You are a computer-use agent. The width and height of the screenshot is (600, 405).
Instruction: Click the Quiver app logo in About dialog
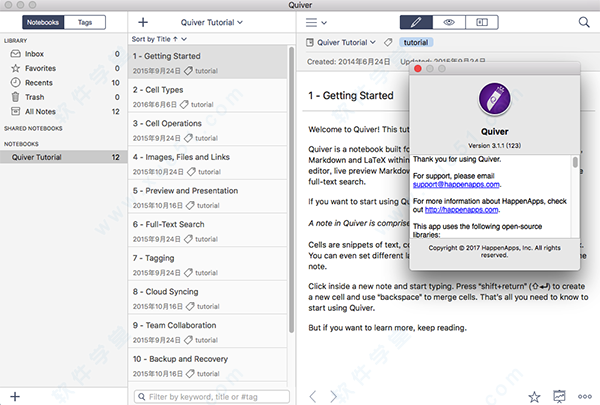pyautogui.click(x=494, y=99)
